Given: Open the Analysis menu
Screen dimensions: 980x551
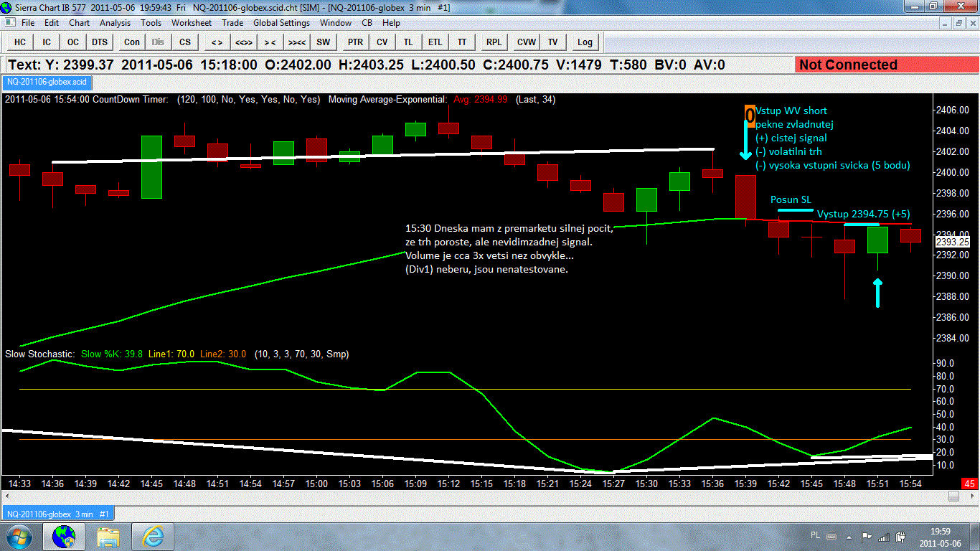Looking at the screenshot, I should tap(116, 23).
